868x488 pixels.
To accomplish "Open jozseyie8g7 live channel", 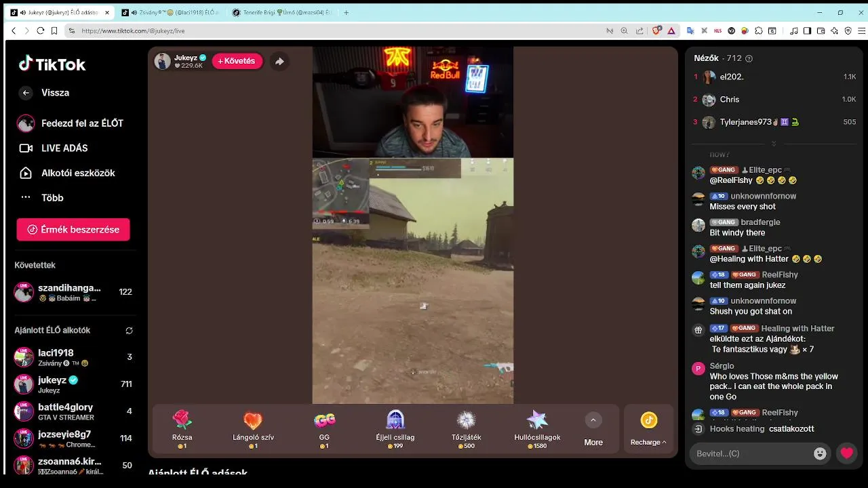I will (x=73, y=439).
